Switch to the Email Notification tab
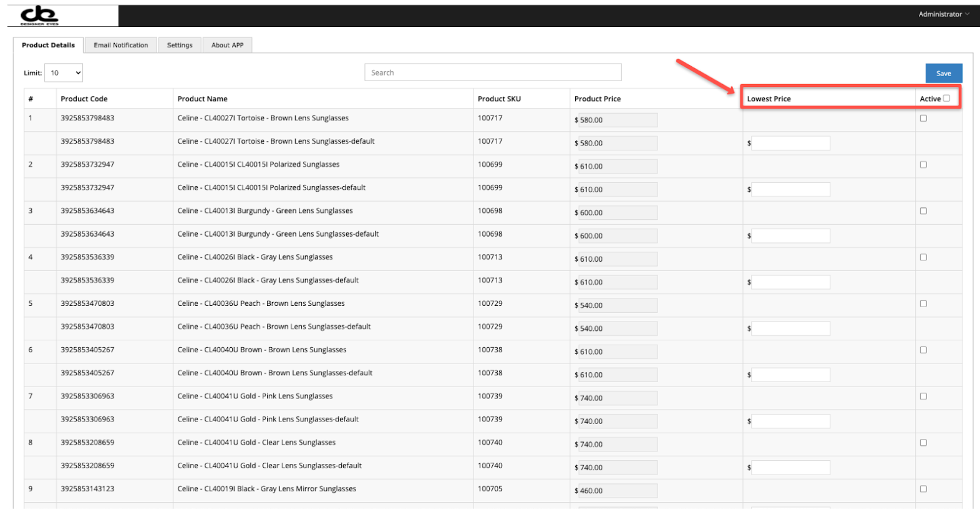 tap(121, 46)
